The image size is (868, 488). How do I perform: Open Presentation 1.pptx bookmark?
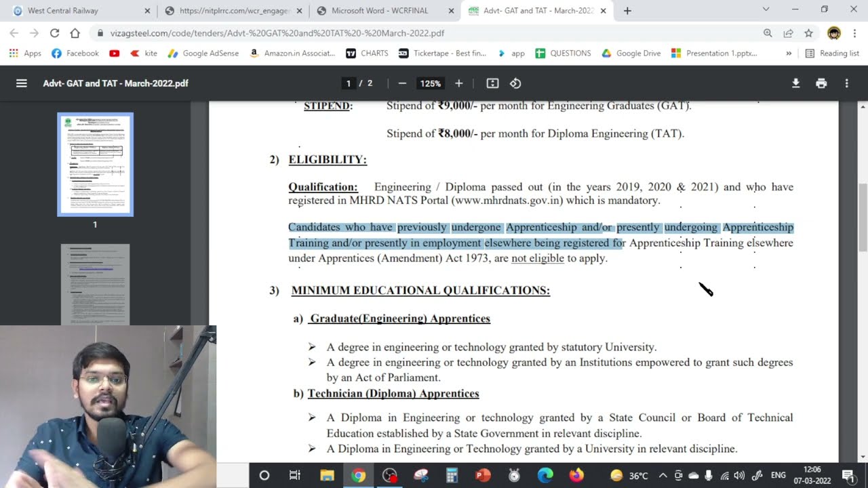tap(714, 53)
